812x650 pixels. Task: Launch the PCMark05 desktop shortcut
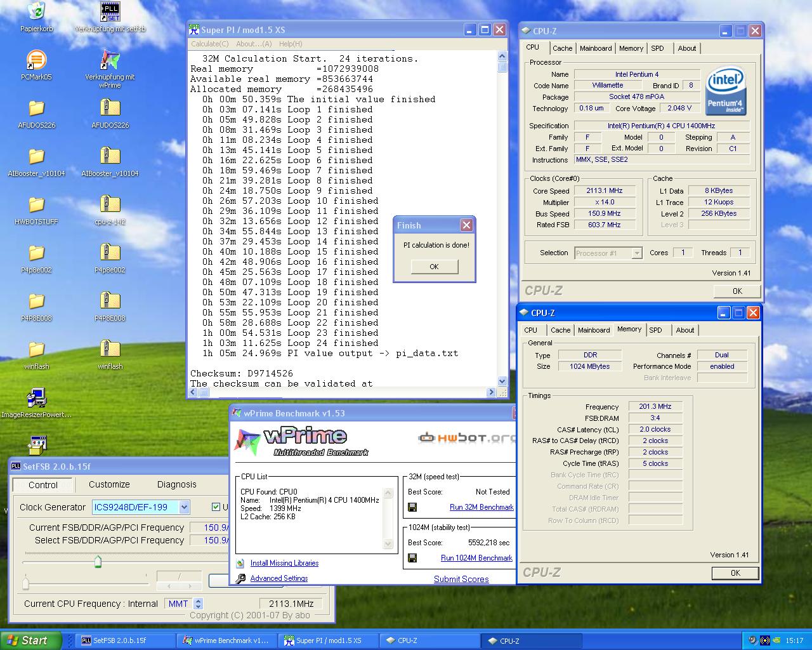click(x=36, y=60)
